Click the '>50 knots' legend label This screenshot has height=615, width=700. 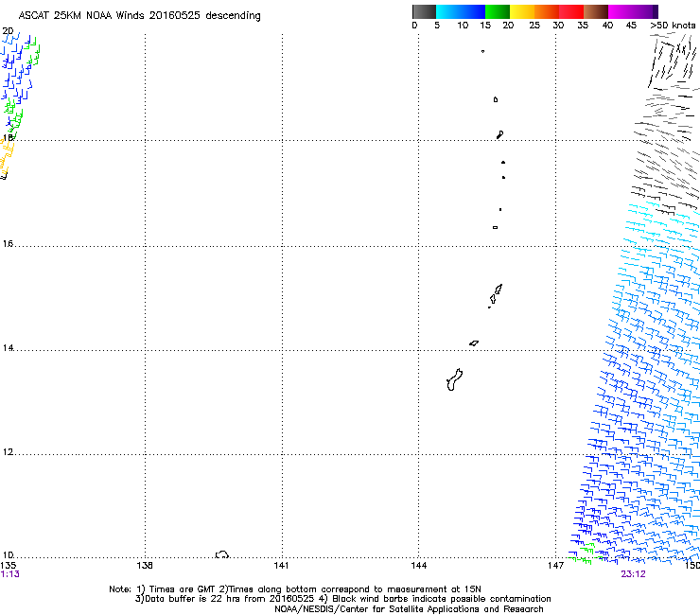[x=673, y=25]
